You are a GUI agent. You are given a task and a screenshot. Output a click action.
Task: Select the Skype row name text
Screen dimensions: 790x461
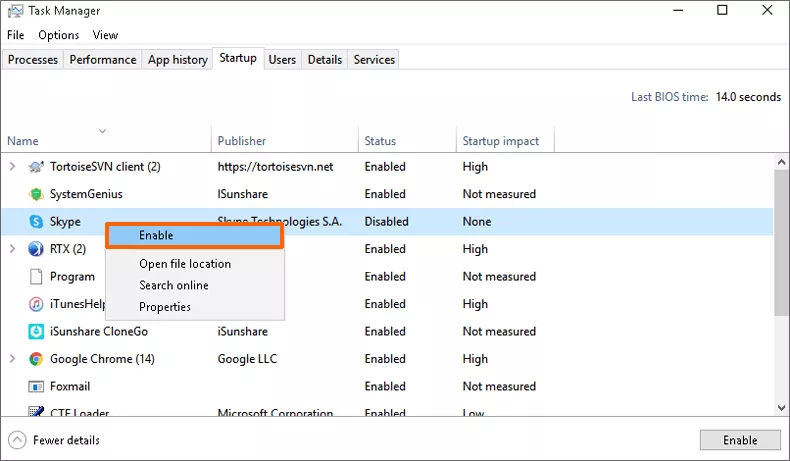(65, 222)
